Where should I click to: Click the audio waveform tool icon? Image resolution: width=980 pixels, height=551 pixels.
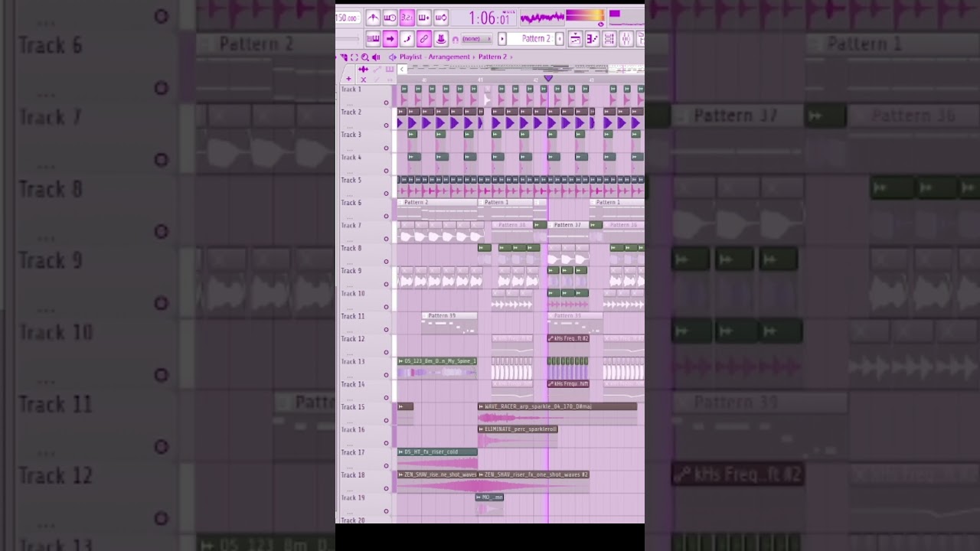(363, 70)
